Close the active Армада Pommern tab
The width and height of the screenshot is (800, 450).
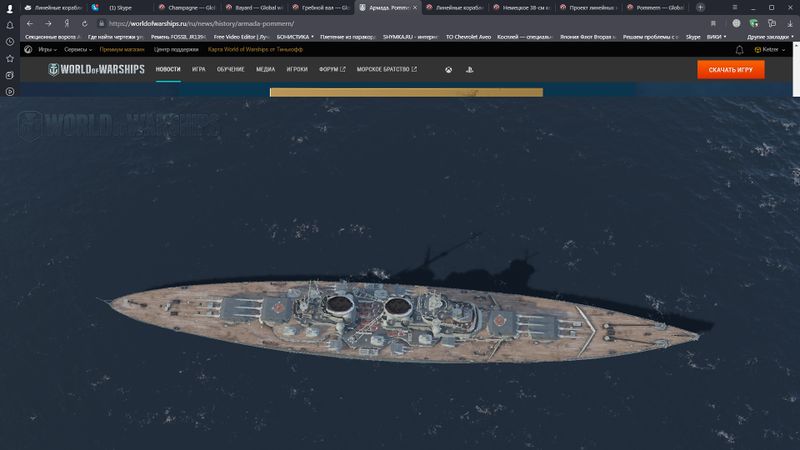point(415,8)
